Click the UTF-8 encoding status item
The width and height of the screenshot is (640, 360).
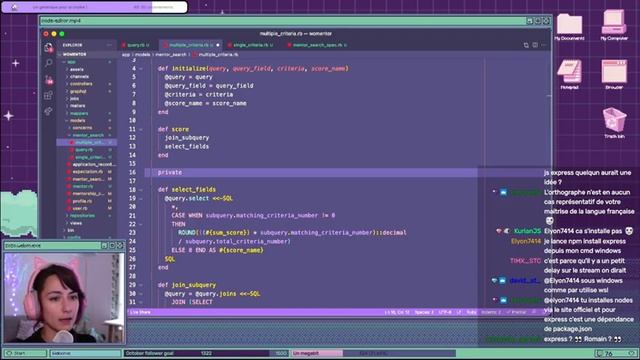(445, 312)
